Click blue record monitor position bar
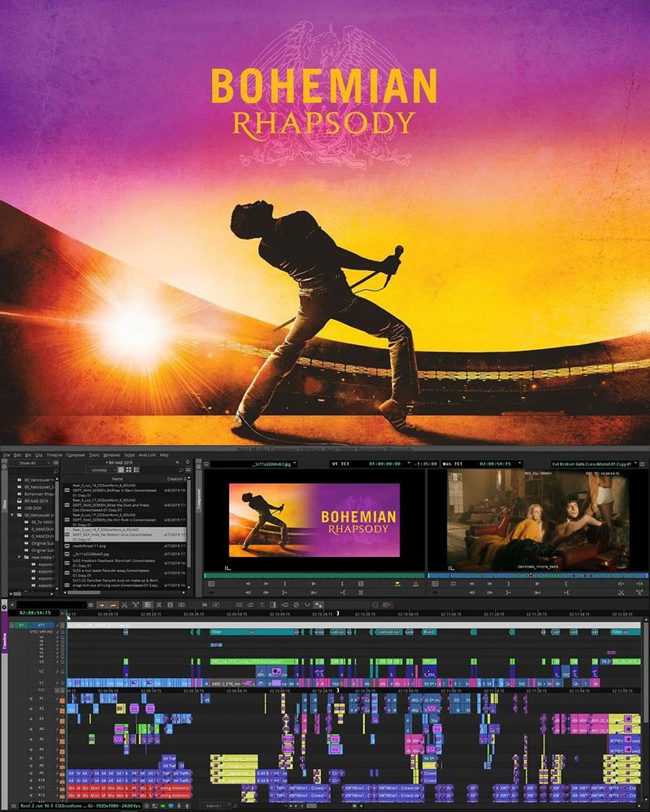 536,575
